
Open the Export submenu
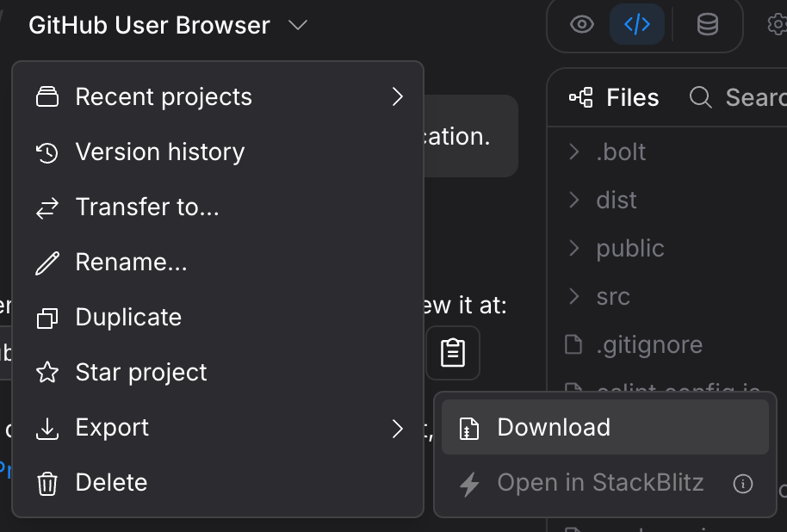[x=218, y=428]
